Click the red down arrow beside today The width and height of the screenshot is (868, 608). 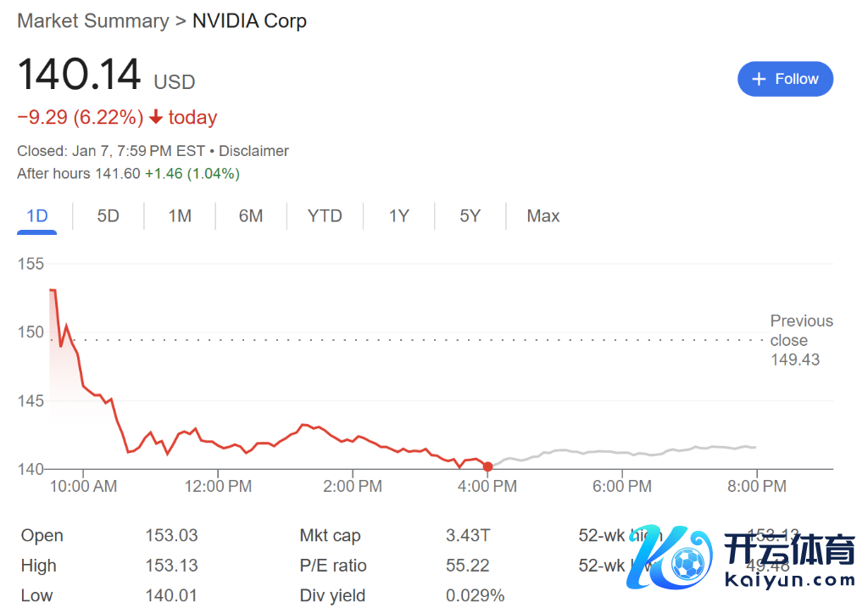156,118
